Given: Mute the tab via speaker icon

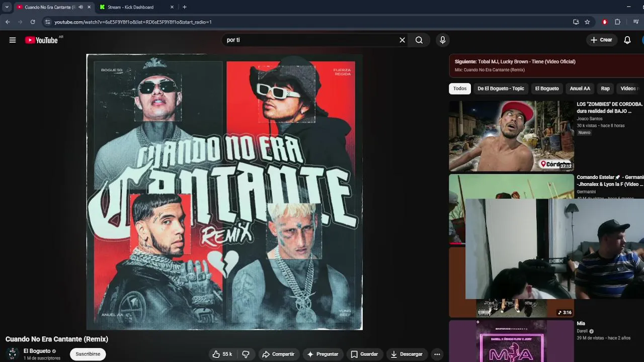Looking at the screenshot, I should point(80,7).
